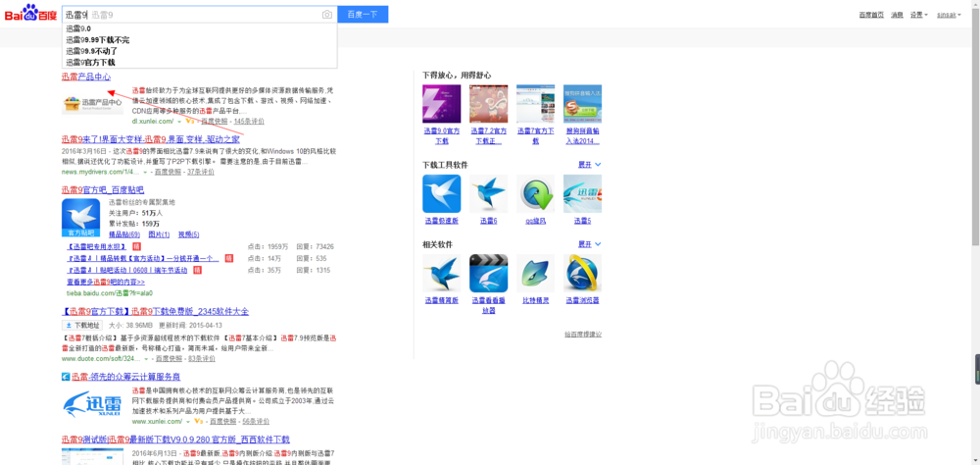Click the 迅雷6 hummingbird icon

[x=489, y=193]
